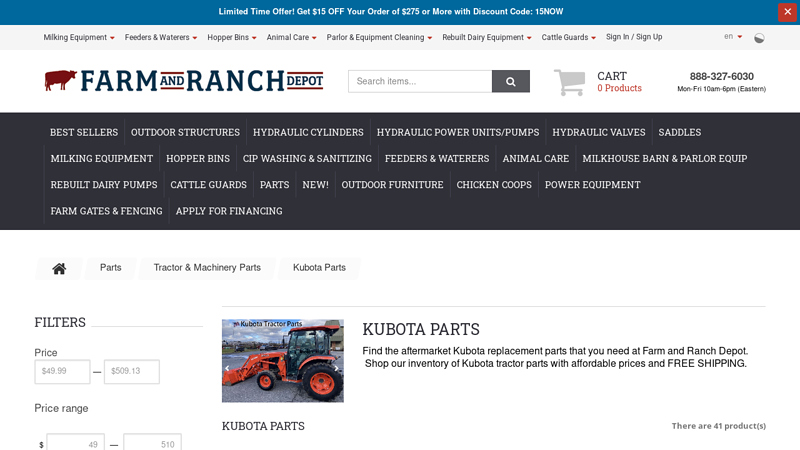This screenshot has width=800, height=450.
Task: Click price range minimum box 49
Action: coord(76,443)
